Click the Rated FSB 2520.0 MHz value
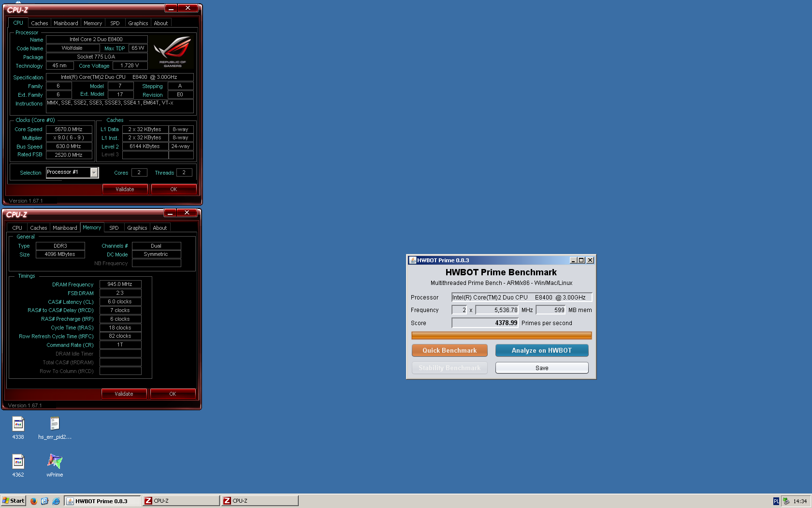This screenshot has height=508, width=812. tap(69, 155)
